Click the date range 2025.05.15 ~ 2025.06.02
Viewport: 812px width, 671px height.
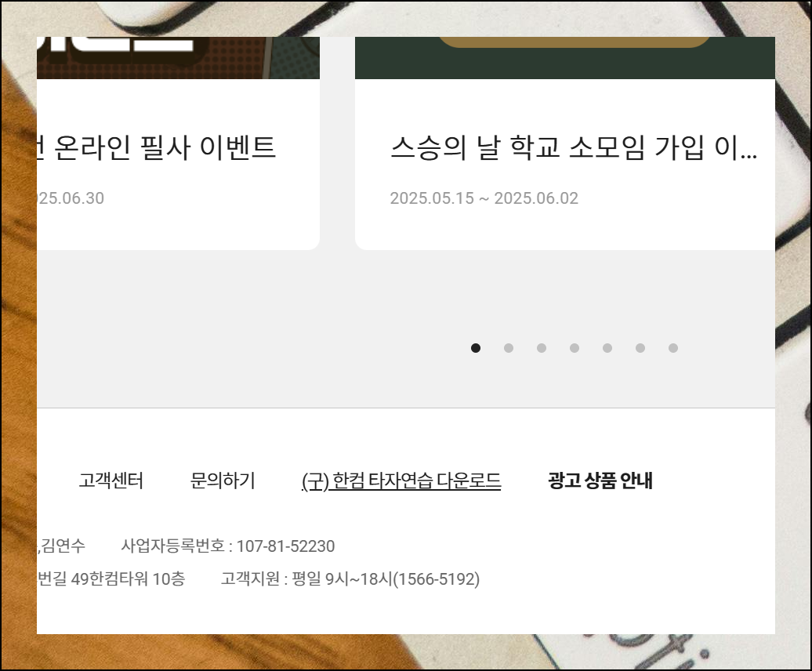coord(484,198)
